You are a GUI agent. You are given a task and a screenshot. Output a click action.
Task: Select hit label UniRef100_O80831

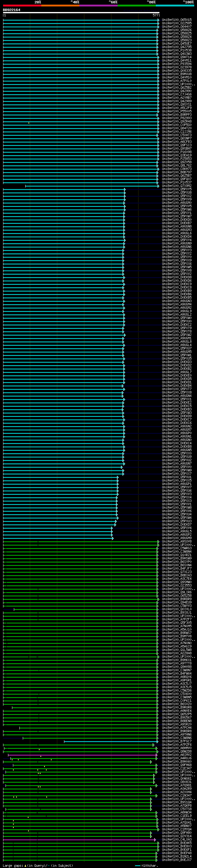point(176,782)
